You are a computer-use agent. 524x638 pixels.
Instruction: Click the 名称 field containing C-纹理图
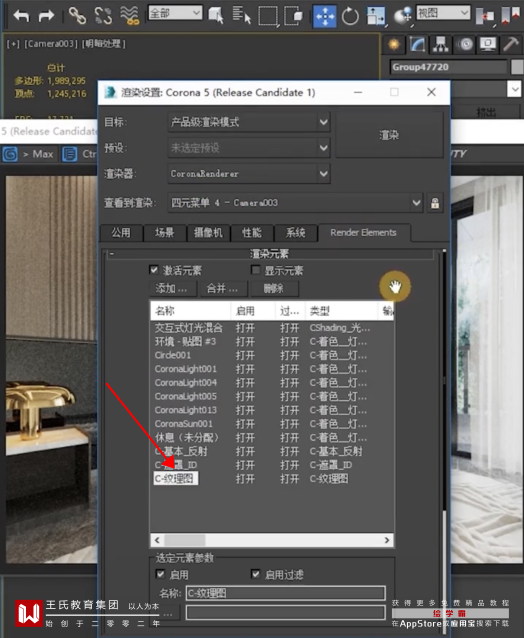click(286, 593)
